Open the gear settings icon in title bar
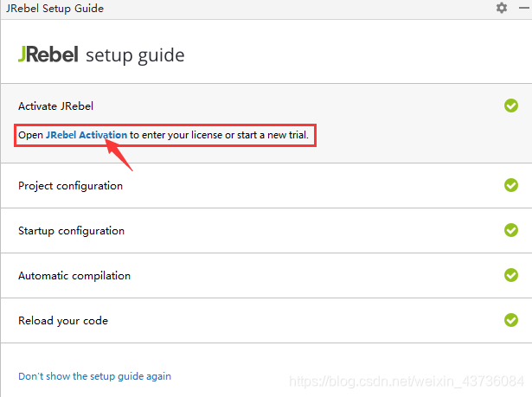 502,8
